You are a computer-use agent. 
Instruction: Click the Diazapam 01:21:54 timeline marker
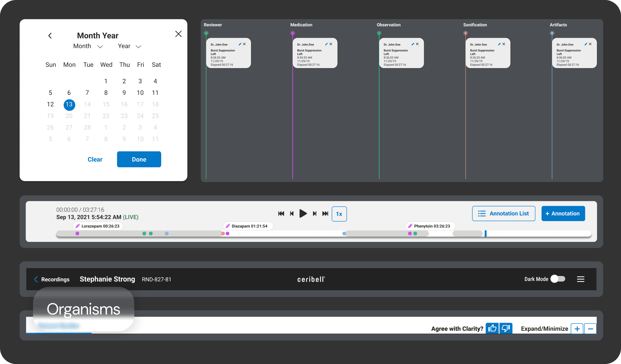click(x=248, y=226)
